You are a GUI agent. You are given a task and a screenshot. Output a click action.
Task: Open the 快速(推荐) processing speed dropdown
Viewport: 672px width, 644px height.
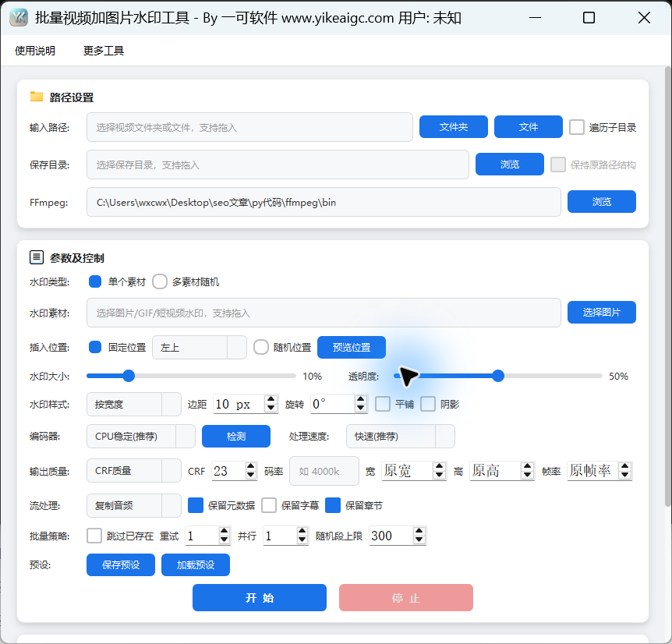point(400,436)
